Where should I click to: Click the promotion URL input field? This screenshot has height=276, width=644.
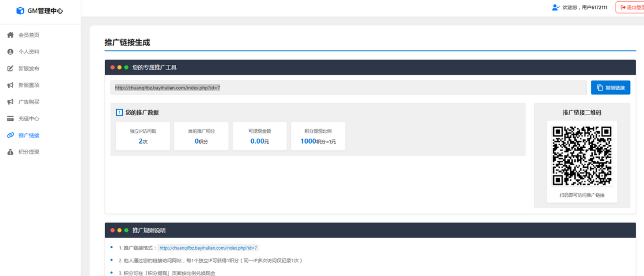(348, 88)
